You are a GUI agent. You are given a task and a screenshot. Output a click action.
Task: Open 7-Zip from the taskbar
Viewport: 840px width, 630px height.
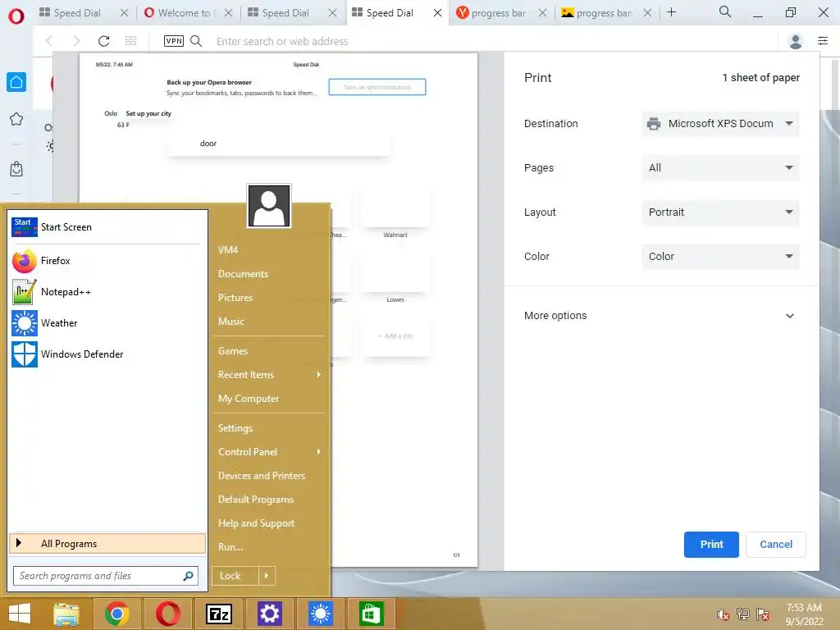click(219, 614)
